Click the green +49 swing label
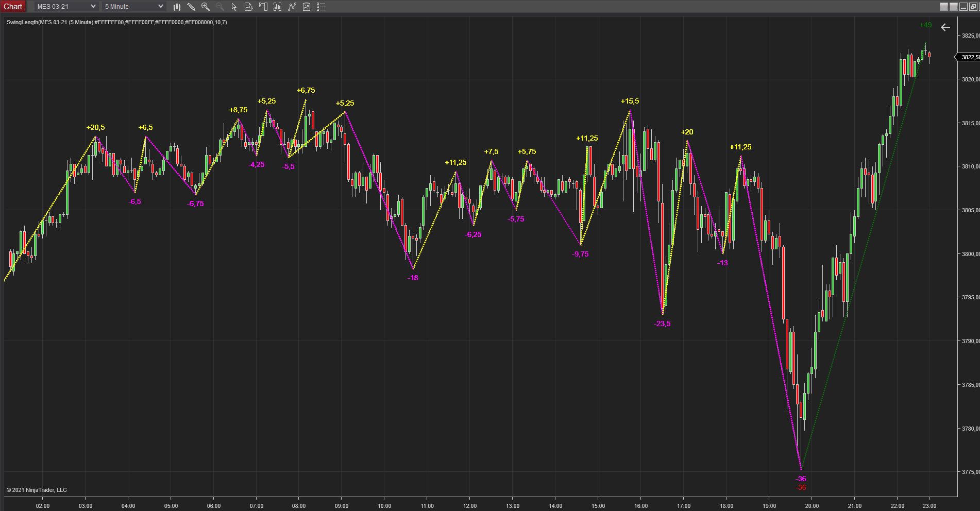980x511 pixels. tap(925, 25)
